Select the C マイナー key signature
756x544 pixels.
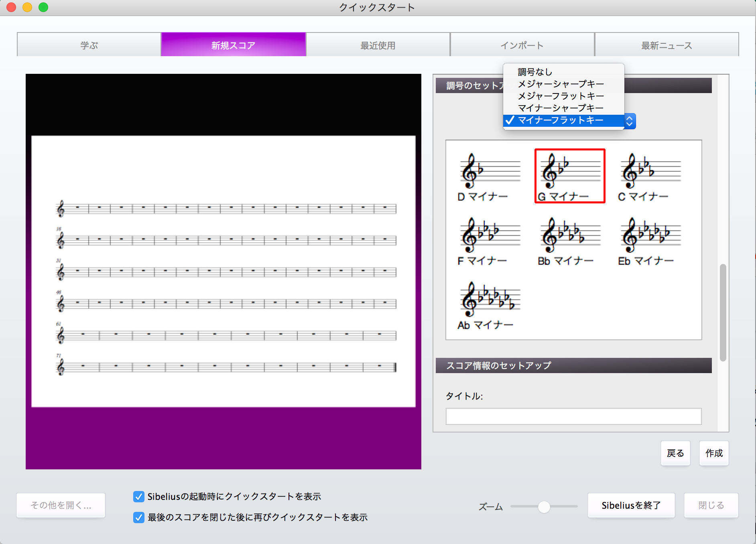coord(650,176)
